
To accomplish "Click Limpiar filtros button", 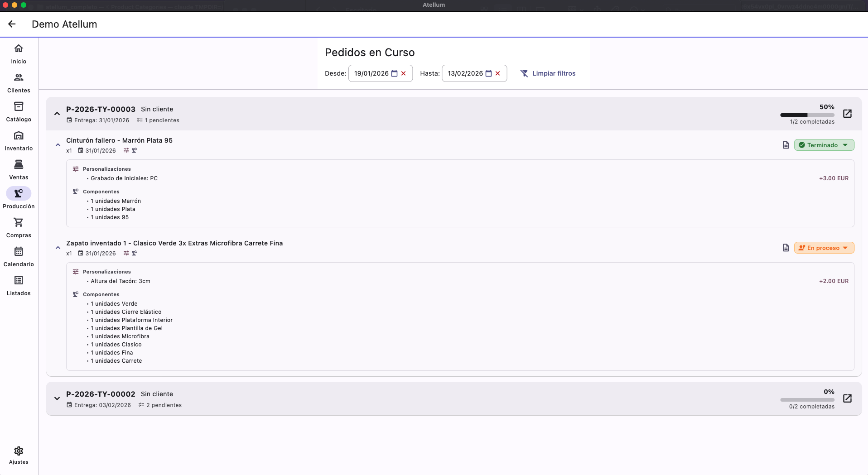I will [548, 73].
